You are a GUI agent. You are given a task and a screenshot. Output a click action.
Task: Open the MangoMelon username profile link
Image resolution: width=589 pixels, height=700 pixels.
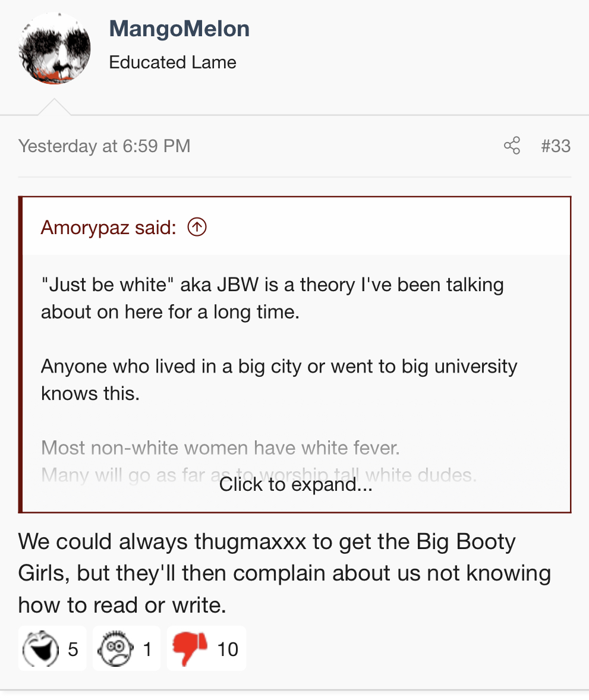179,29
